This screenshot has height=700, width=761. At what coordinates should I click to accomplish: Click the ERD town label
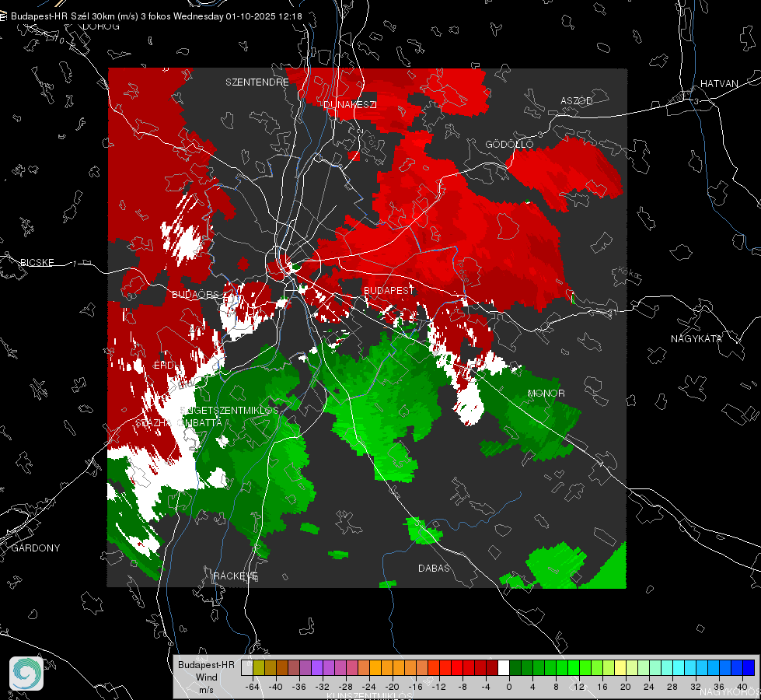[163, 366]
